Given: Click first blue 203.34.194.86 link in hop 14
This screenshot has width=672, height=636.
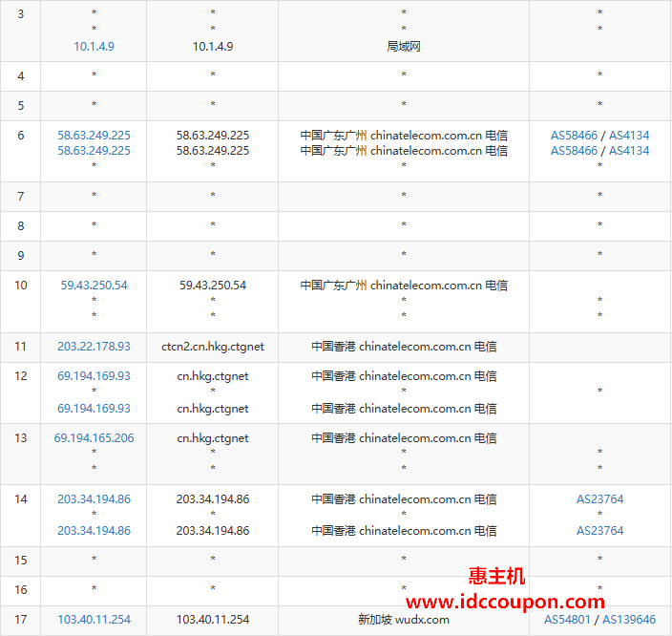Looking at the screenshot, I should tap(94, 499).
